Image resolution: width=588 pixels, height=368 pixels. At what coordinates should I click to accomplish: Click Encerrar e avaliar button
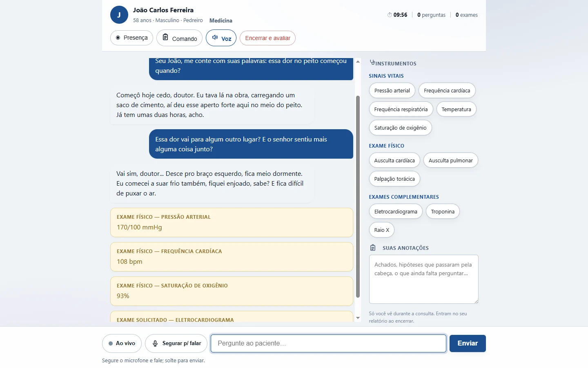[x=267, y=38]
